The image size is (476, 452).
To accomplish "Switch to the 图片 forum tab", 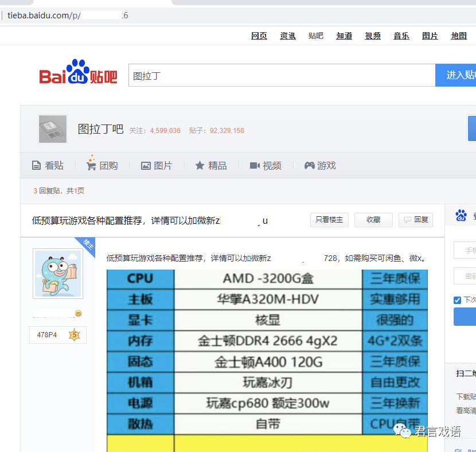I will (x=157, y=165).
